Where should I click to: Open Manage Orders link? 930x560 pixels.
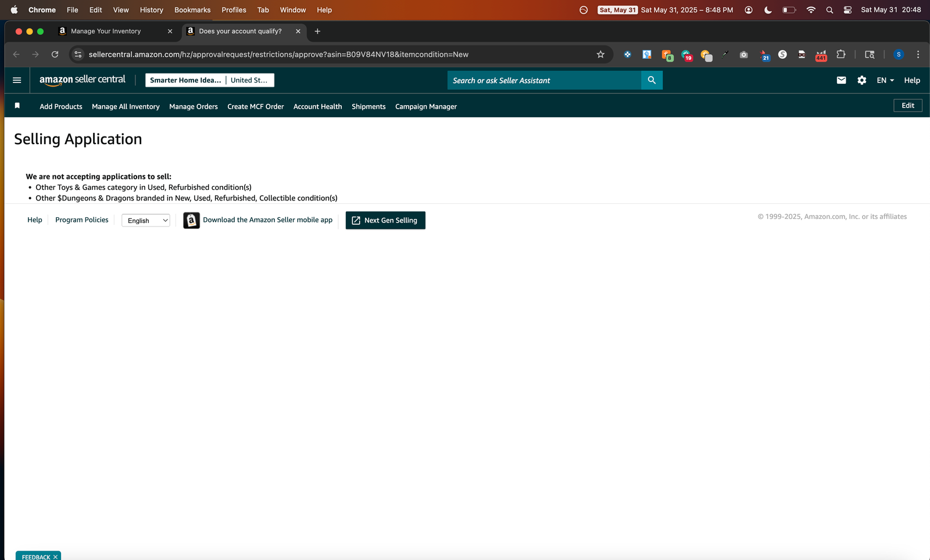coord(194,106)
